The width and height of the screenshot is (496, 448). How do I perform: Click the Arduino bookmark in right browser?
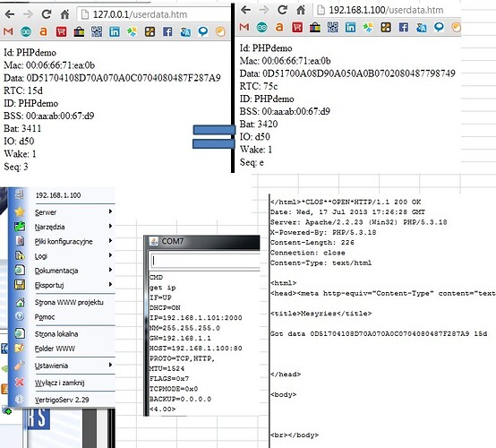coord(262,27)
